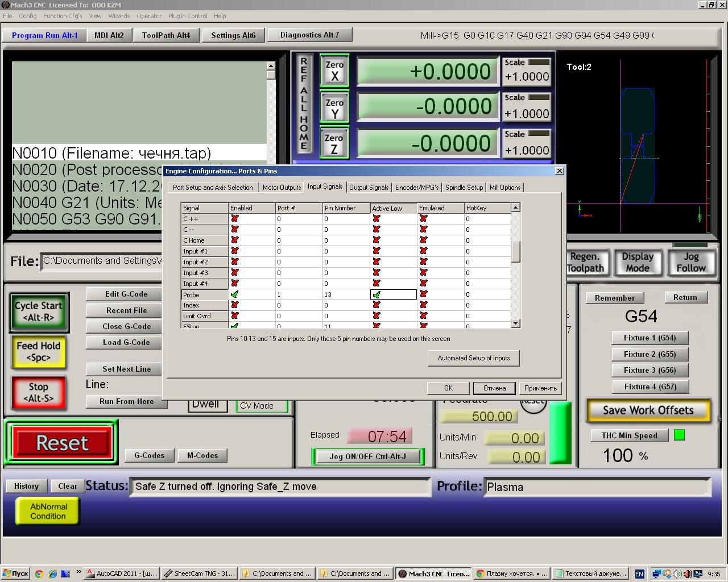Click the Probe Pin Number cell 13

point(346,294)
